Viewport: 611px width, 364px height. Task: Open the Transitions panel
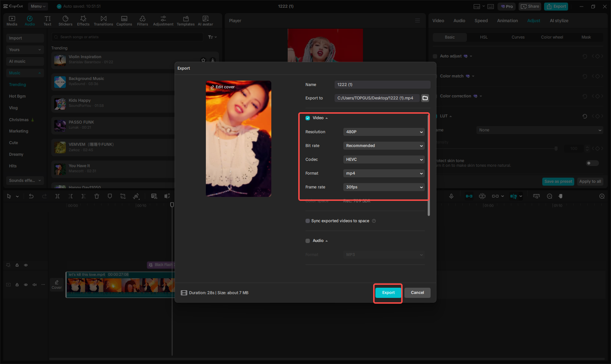[x=103, y=20]
